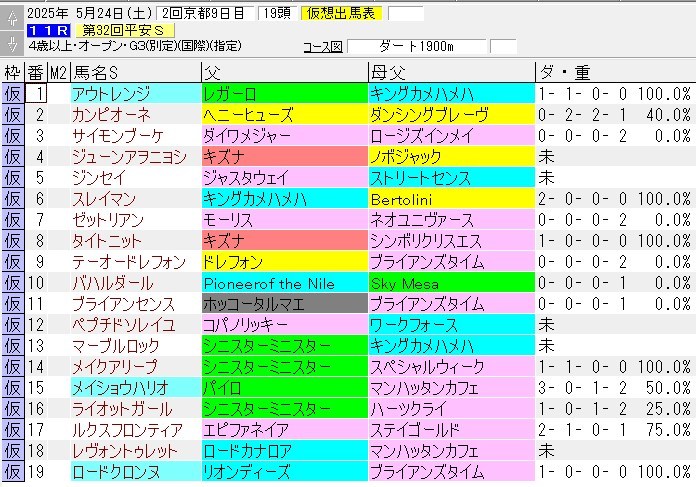Click dam-sire cell ハーツクライ

pyautogui.click(x=452, y=408)
